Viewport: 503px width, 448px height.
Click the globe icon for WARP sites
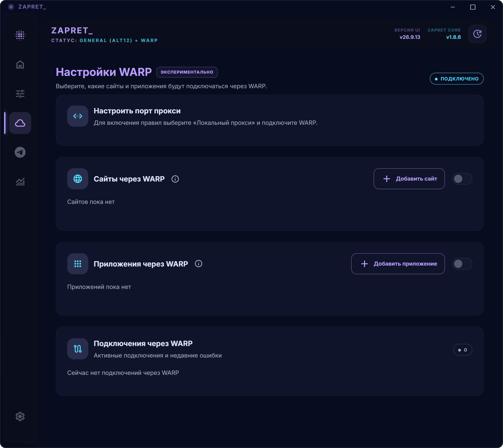point(78,179)
